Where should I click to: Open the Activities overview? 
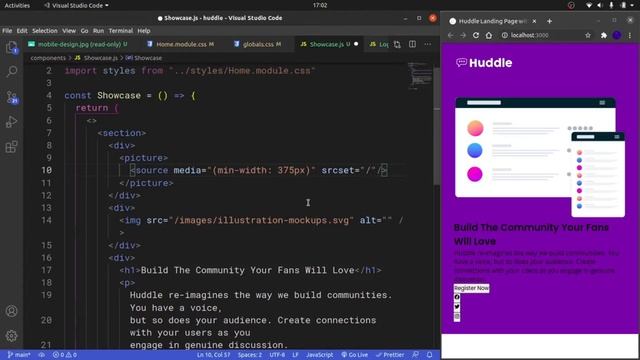coord(17,5)
